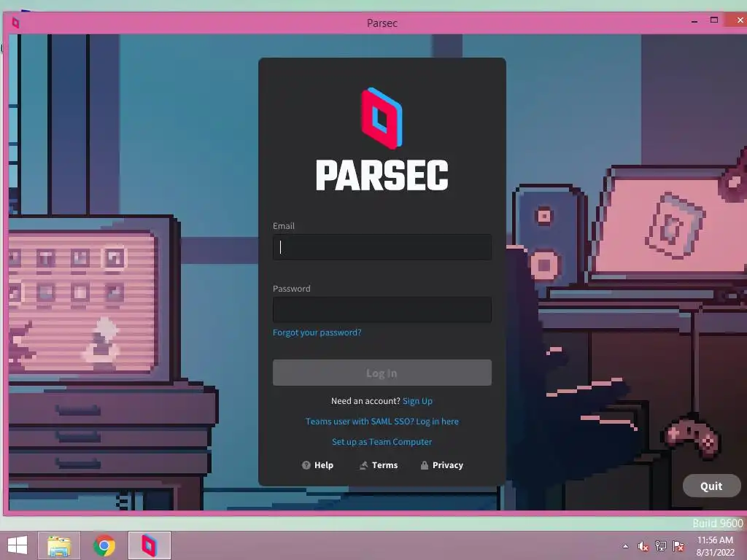Minimize the Parsec window
Screen dimensions: 747x560
pos(694,21)
